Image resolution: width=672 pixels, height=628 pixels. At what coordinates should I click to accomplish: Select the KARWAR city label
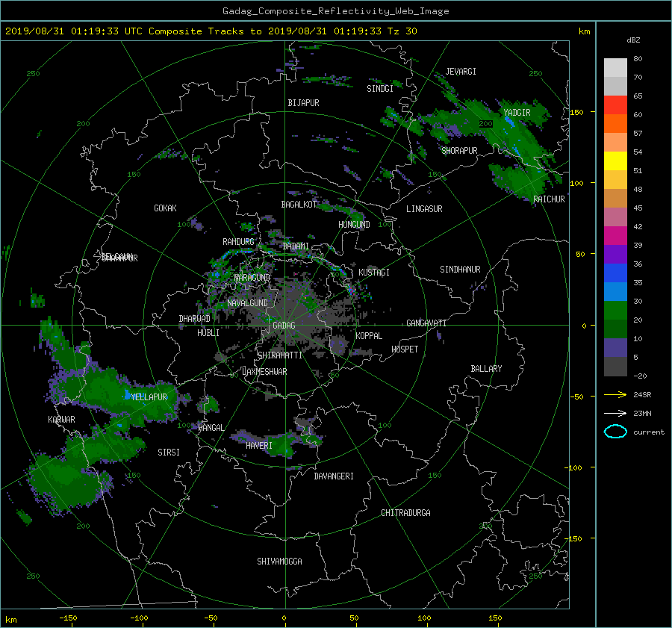(x=61, y=419)
